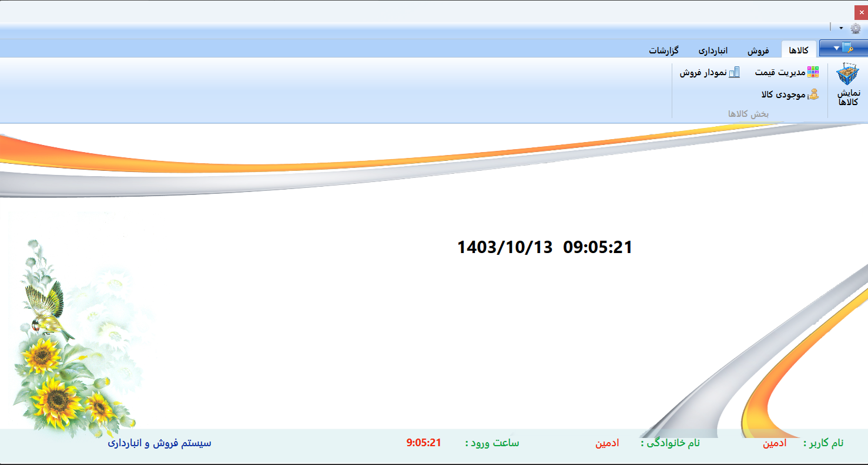The height and width of the screenshot is (465, 868).
Task: Switch to the کالاها ribbon tab
Action: click(x=799, y=50)
